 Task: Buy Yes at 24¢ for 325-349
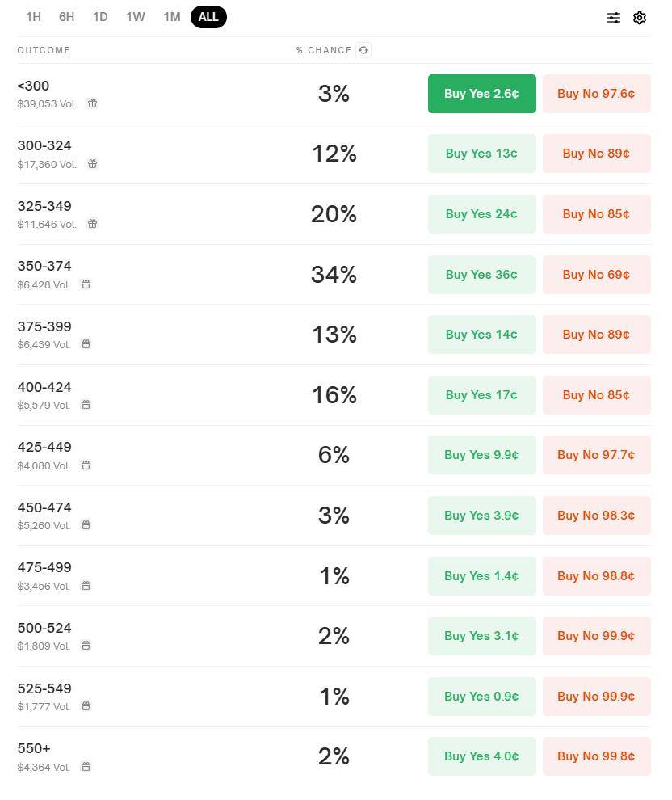[x=482, y=214]
